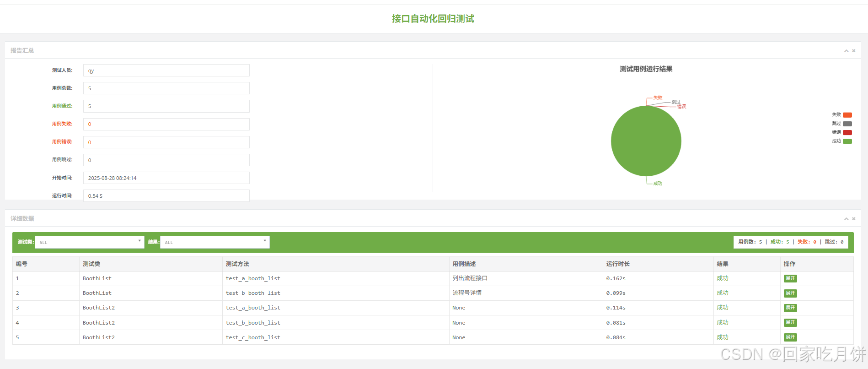Click the green pie chart circle
868x369 pixels.
646,141
